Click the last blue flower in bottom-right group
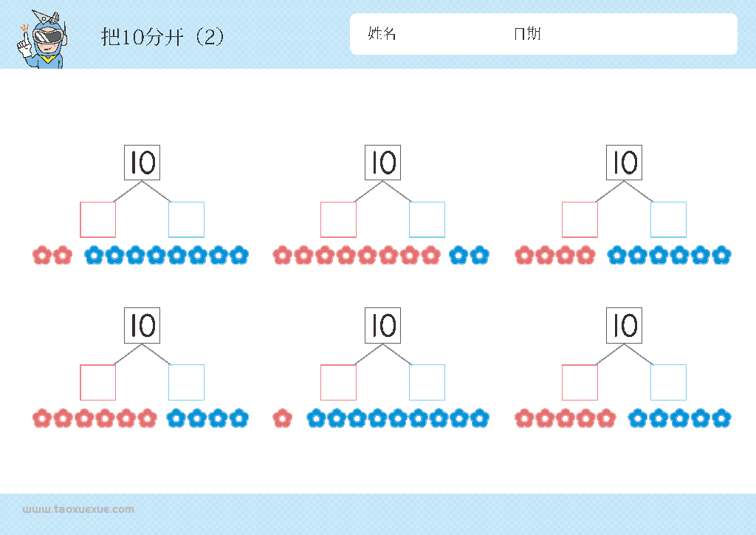This screenshot has height=535, width=756. (x=721, y=418)
